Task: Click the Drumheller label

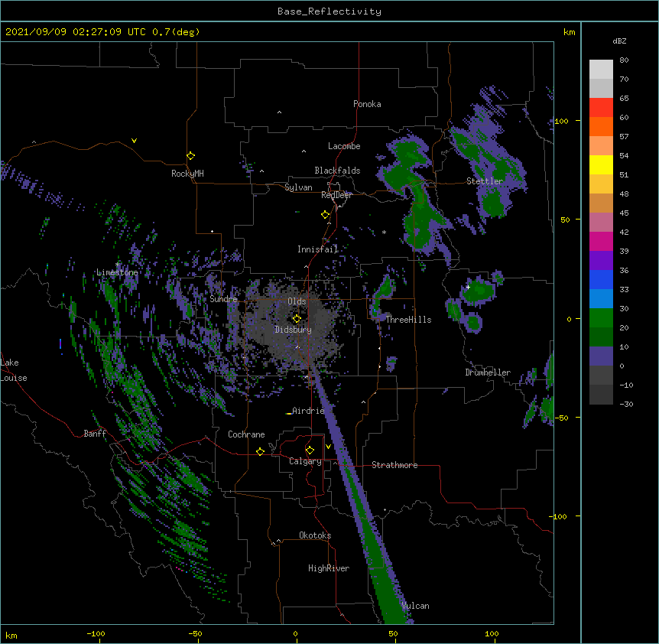Action: click(x=488, y=372)
